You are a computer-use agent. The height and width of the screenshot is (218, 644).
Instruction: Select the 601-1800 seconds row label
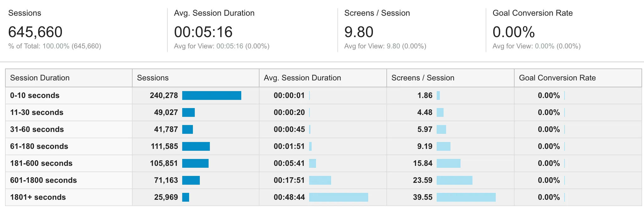(x=44, y=180)
